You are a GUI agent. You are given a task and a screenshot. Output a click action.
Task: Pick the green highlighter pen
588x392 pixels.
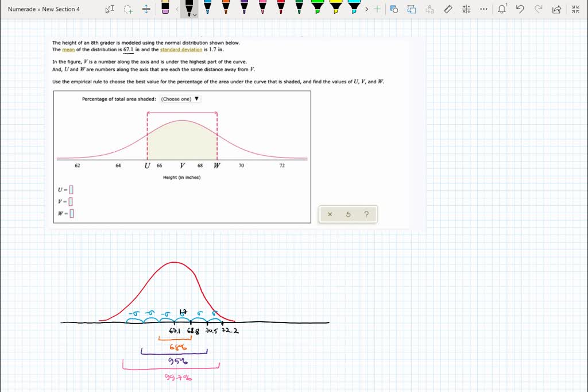click(317, 8)
